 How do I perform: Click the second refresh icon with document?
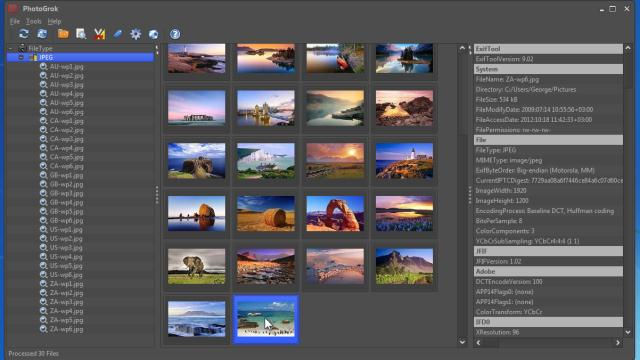(42, 34)
